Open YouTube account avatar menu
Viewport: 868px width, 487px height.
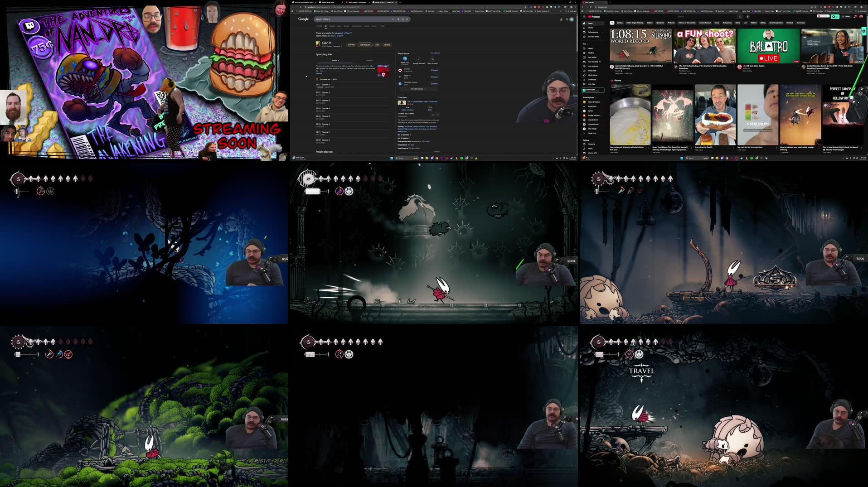(861, 16)
